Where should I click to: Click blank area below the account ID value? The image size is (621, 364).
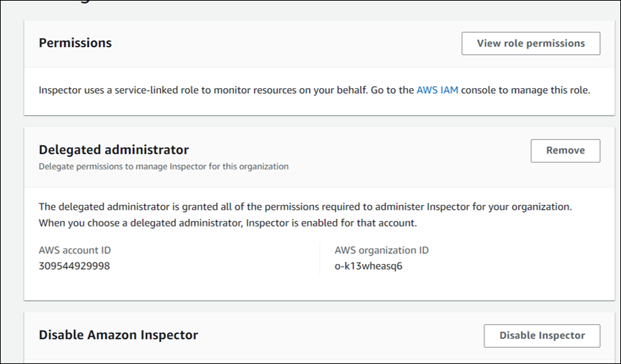tap(139, 286)
